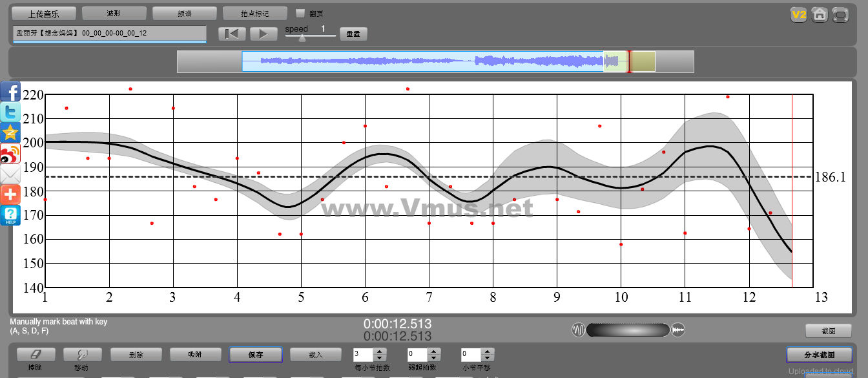Switch to the 频谱 spectrum view
Screen dimensions: 868x378
pyautogui.click(x=185, y=13)
